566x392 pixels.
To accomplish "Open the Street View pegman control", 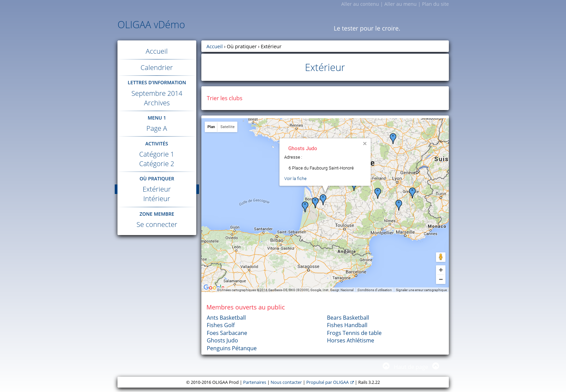I will click(441, 257).
